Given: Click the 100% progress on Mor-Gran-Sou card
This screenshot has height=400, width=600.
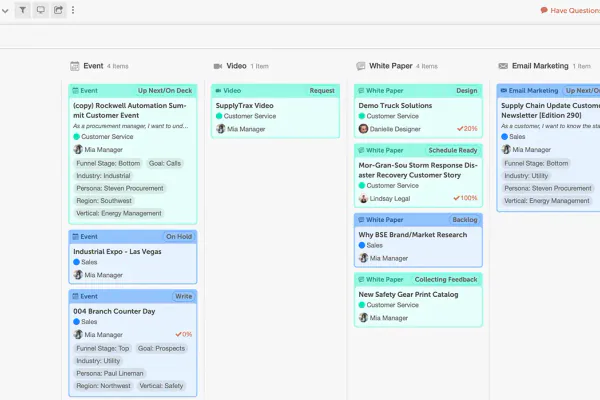Looking at the screenshot, I should [x=465, y=198].
